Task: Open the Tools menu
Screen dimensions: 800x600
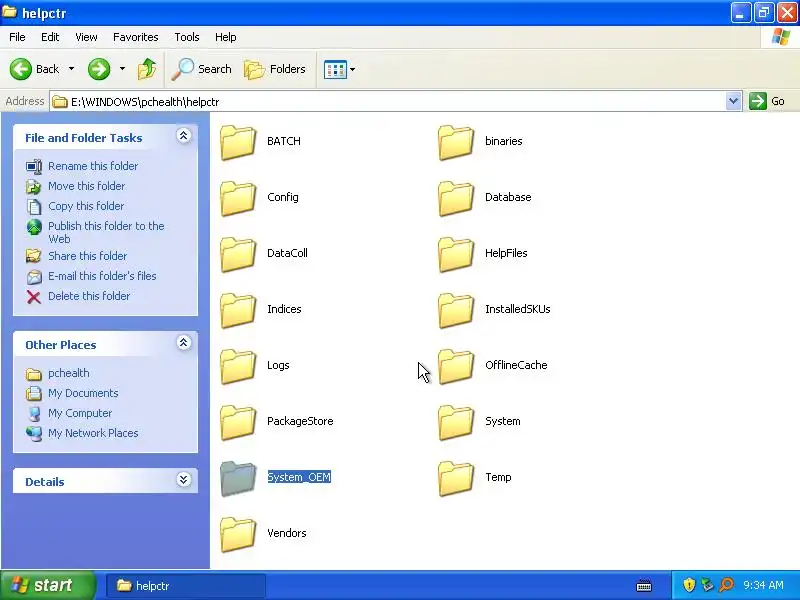Action: click(187, 37)
